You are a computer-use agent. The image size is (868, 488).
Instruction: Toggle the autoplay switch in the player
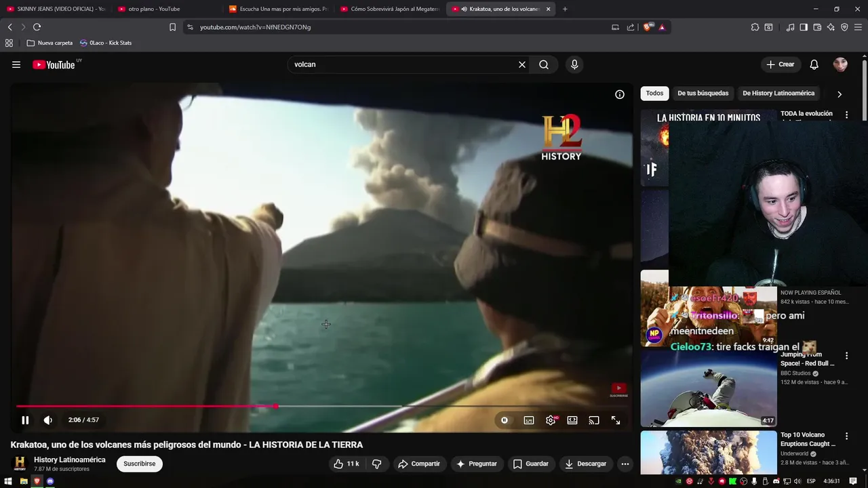(x=505, y=420)
